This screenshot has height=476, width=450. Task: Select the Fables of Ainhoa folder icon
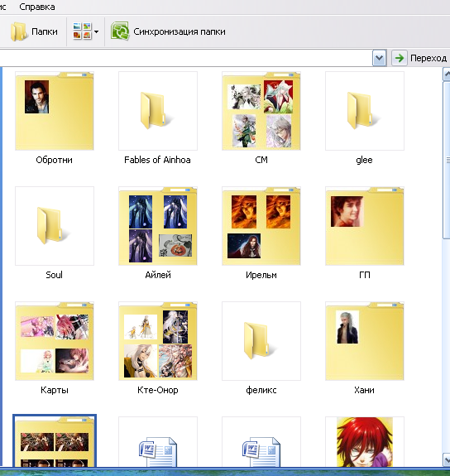click(x=158, y=111)
